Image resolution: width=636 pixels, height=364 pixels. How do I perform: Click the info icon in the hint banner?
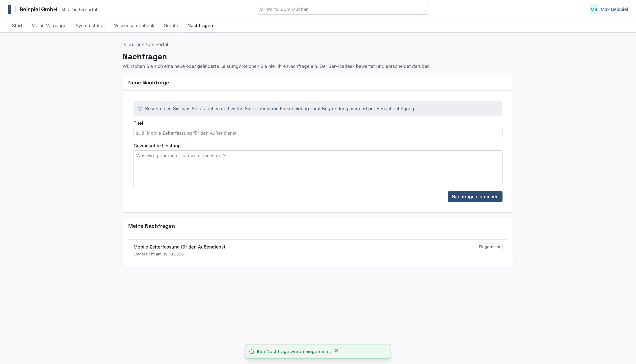click(140, 109)
